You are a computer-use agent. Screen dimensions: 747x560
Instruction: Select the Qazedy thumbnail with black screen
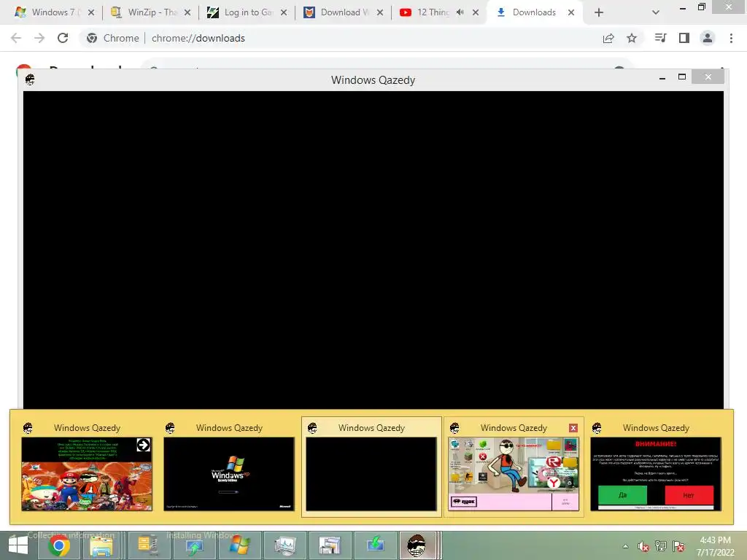[371, 474]
